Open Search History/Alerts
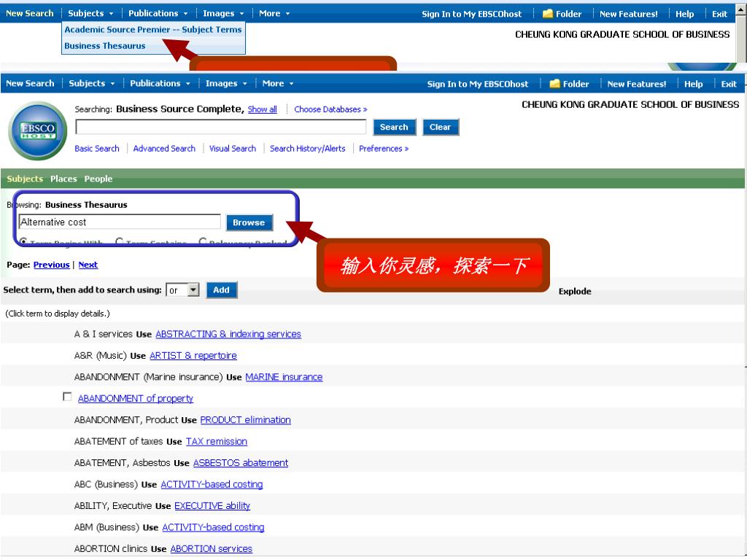The image size is (747, 560). tap(308, 149)
